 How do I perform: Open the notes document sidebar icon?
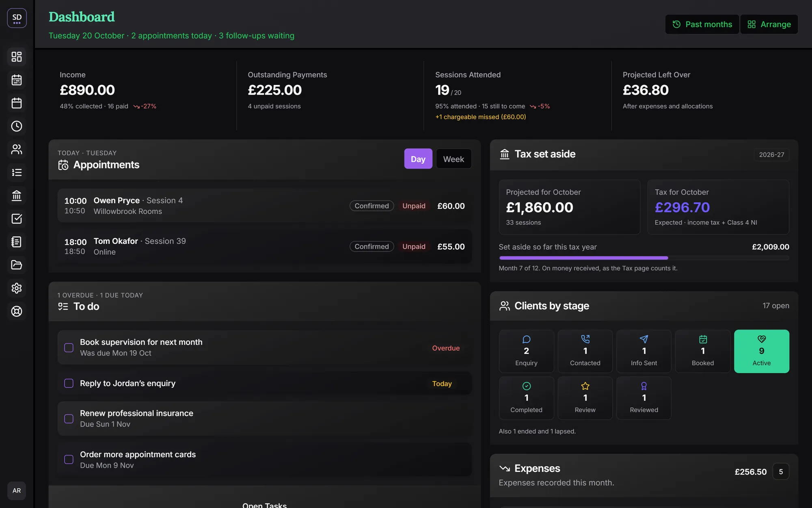[17, 242]
